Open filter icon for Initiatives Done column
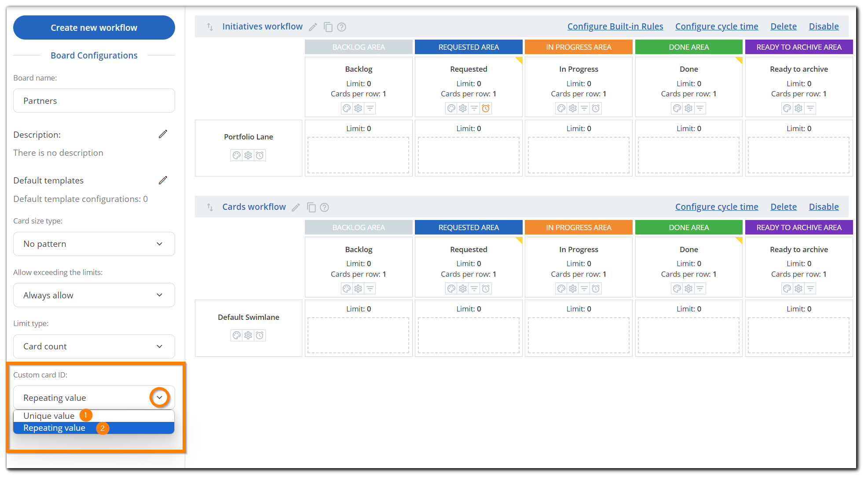The image size is (868, 480). (700, 108)
